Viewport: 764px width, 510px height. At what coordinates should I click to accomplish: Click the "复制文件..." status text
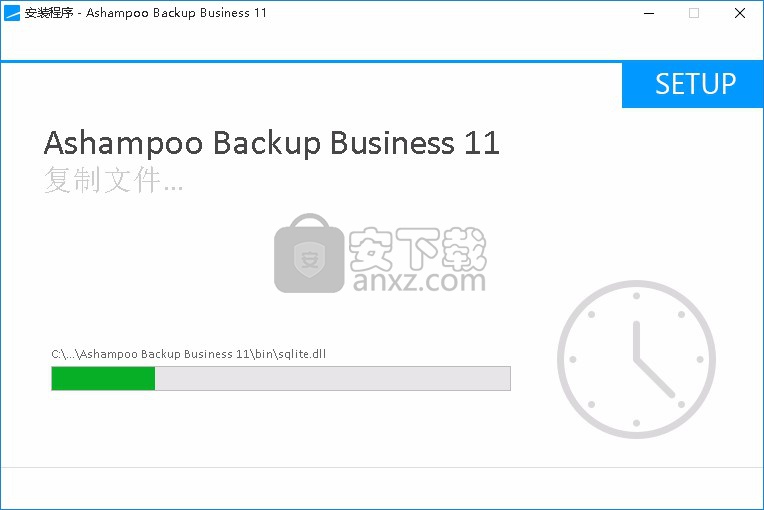pos(113,182)
